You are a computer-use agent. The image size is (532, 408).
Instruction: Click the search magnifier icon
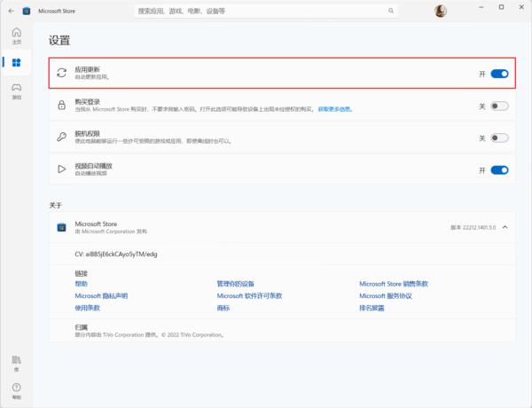coord(390,11)
